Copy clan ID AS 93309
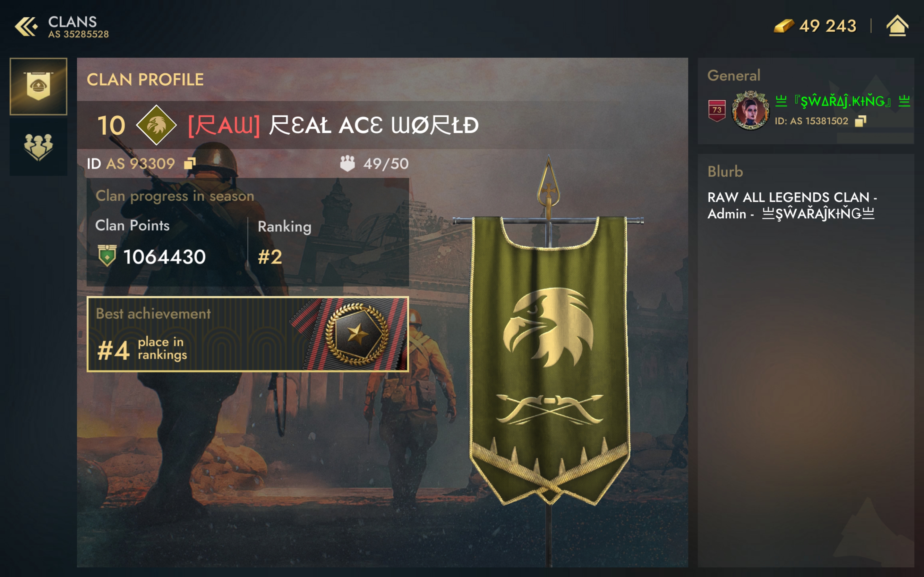The height and width of the screenshot is (577, 924). click(x=190, y=163)
